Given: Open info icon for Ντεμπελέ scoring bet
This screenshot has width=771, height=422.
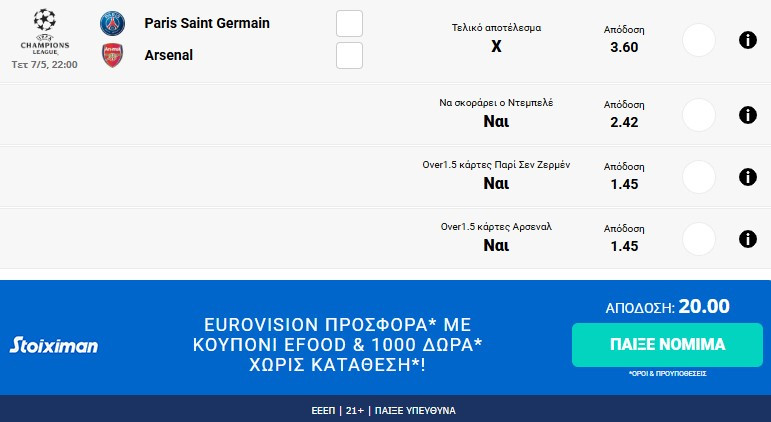Looking at the screenshot, I should (x=746, y=115).
